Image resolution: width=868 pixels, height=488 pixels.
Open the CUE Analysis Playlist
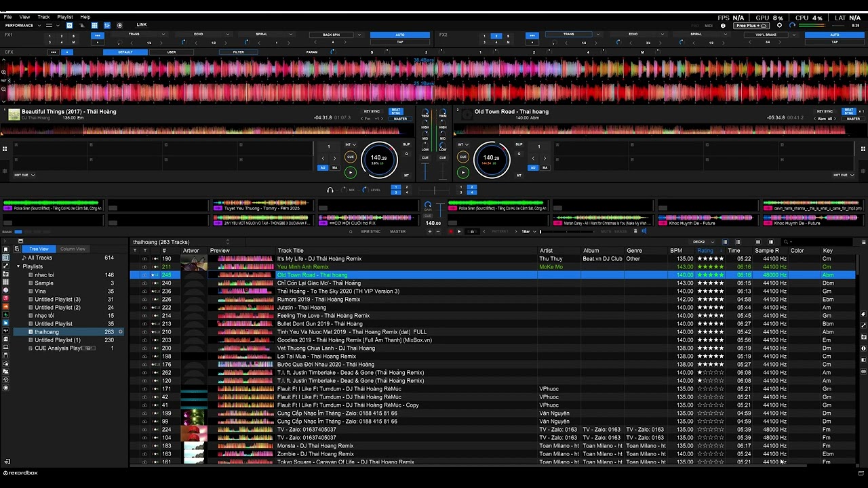point(58,348)
